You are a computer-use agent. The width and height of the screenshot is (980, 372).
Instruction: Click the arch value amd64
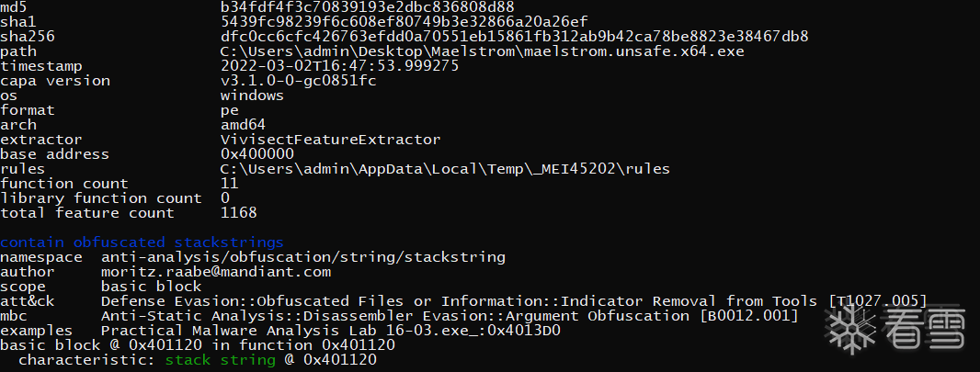[244, 125]
